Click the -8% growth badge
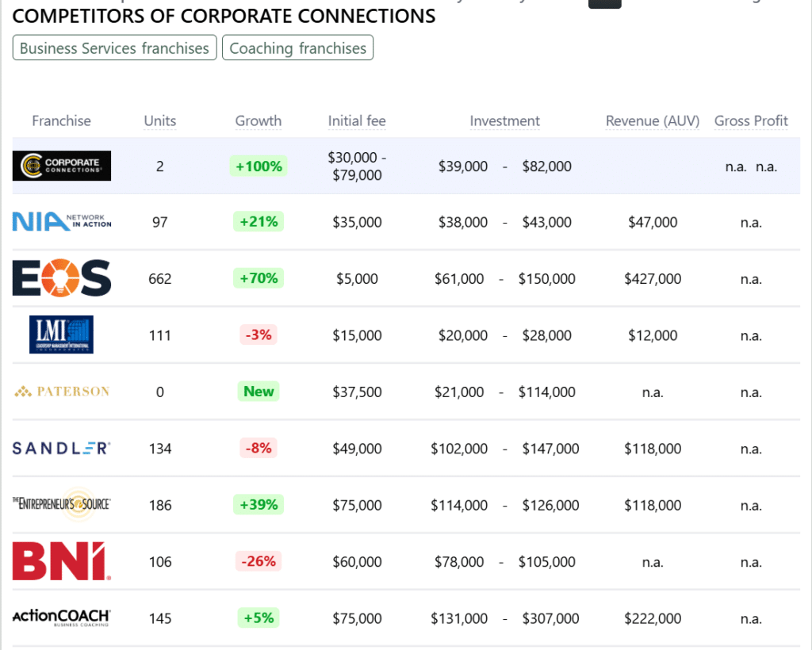The height and width of the screenshot is (650, 812). [259, 448]
